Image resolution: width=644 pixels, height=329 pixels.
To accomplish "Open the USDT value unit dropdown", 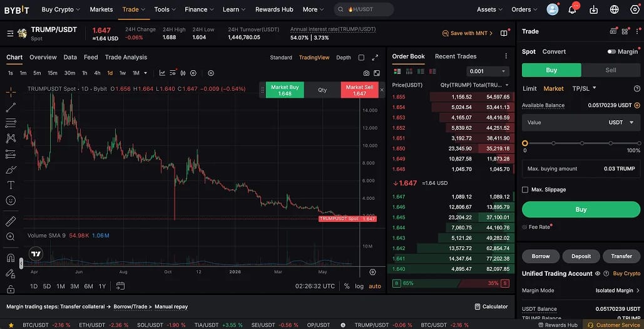I will 621,123.
